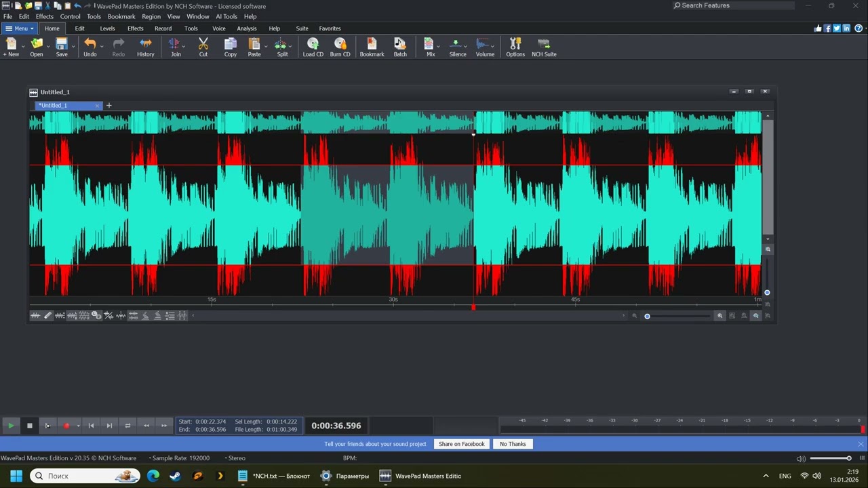The image size is (868, 488).
Task: Zoom in horizontally on the timeline
Action: pyautogui.click(x=720, y=316)
